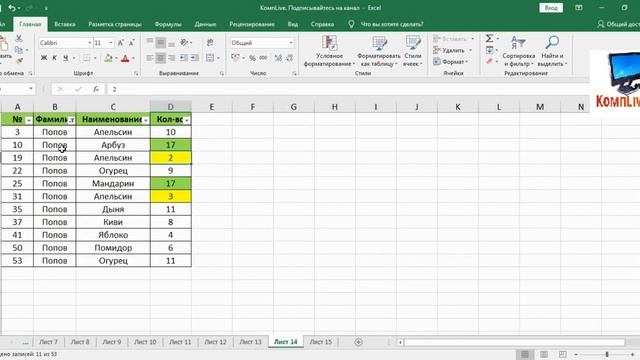Open the Наименование column filter dropdown
The width and height of the screenshot is (640, 360).
pyautogui.click(x=146, y=120)
